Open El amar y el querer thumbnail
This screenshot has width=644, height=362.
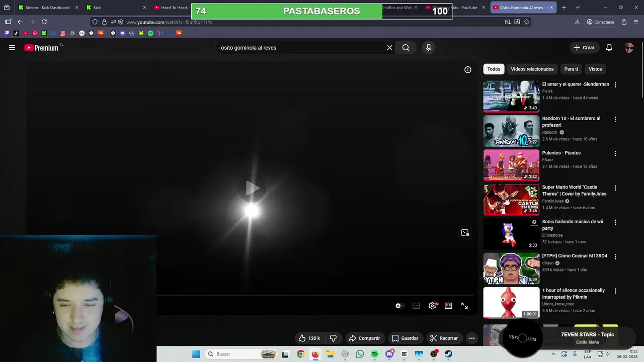511,97
